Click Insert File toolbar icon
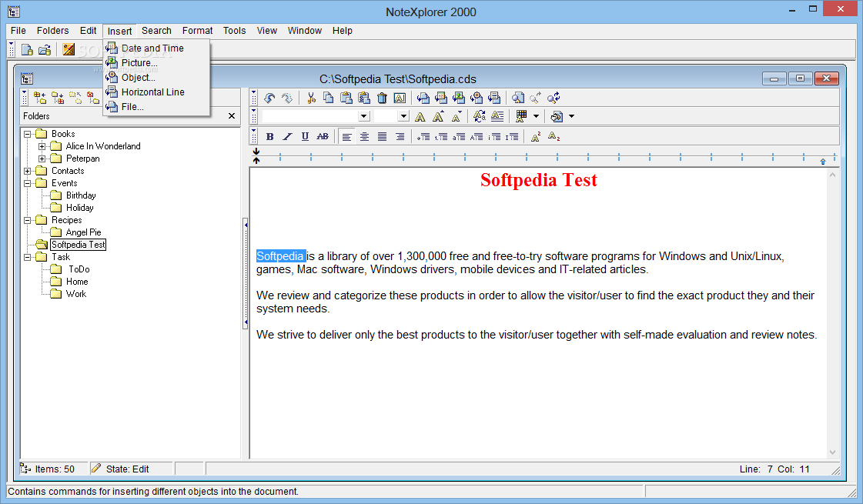This screenshot has height=504, width=863. (423, 98)
